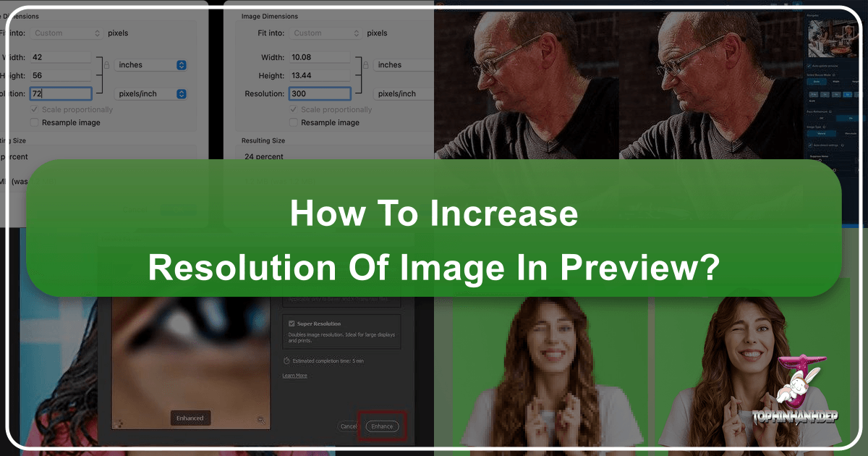Click the Enhance button
Screen dimensions: 868x456
pos(382,426)
